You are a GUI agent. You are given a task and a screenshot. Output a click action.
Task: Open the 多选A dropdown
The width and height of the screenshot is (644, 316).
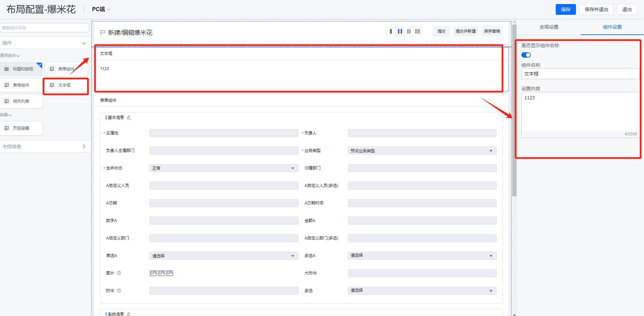tap(422, 256)
